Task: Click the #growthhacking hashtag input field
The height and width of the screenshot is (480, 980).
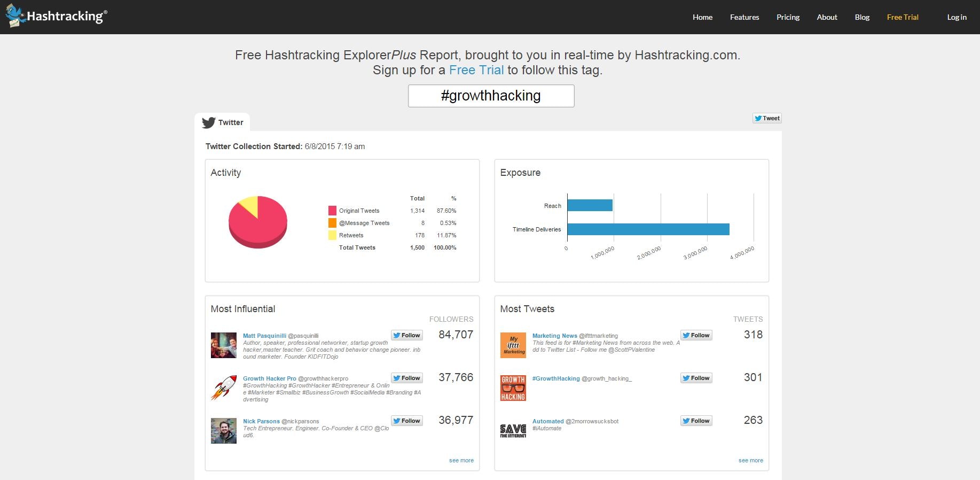Action: (491, 96)
